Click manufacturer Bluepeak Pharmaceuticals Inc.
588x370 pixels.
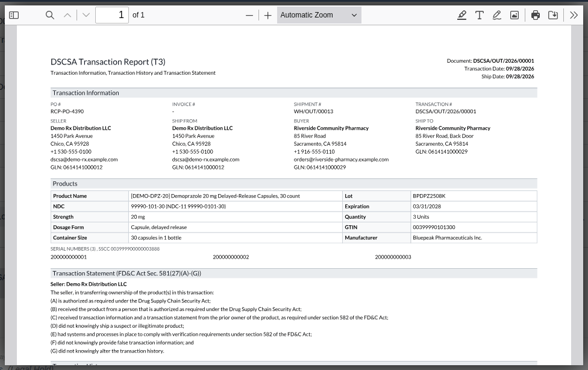click(x=448, y=238)
